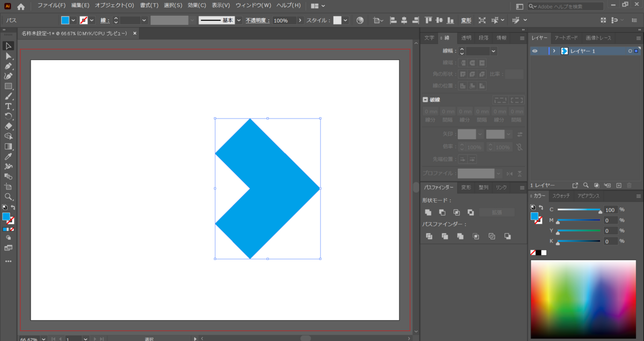
Task: Apply the Minus Back pathfinder
Action: (508, 236)
